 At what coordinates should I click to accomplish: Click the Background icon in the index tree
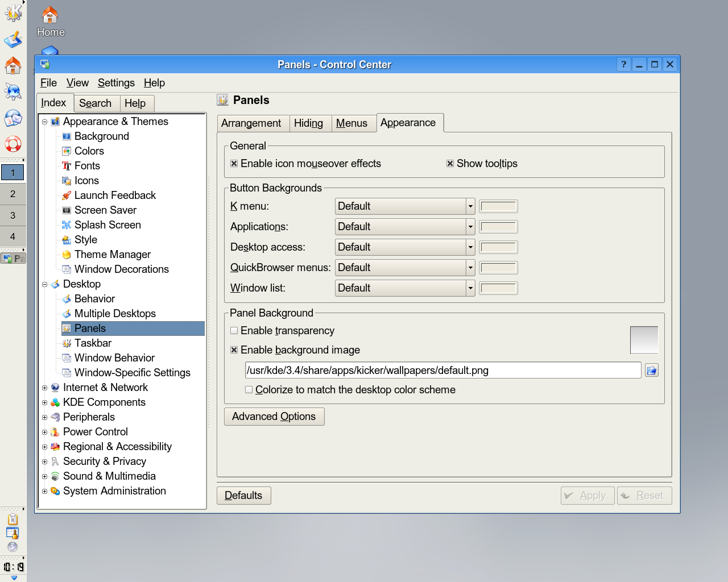pos(67,136)
